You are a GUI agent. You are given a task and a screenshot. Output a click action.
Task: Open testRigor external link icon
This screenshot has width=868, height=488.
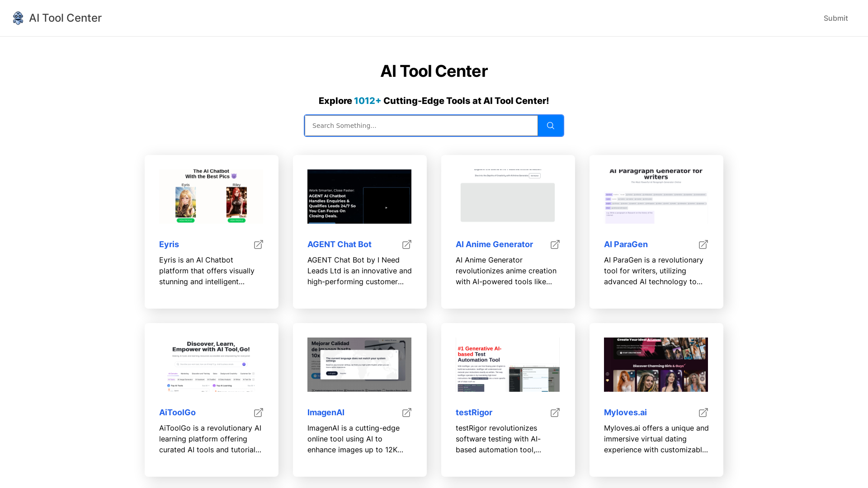pyautogui.click(x=555, y=413)
